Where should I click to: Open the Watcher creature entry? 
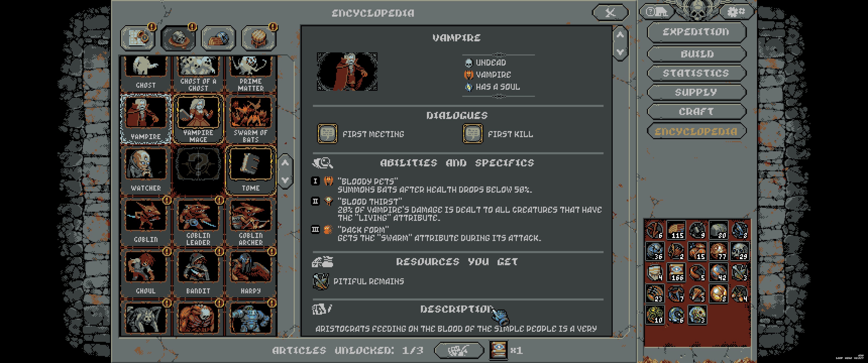tap(146, 170)
